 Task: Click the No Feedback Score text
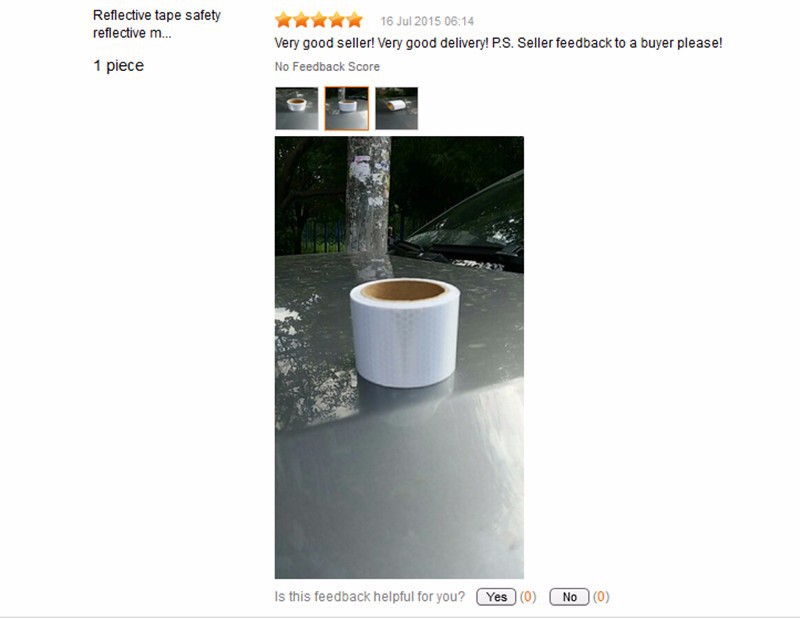pos(327,67)
